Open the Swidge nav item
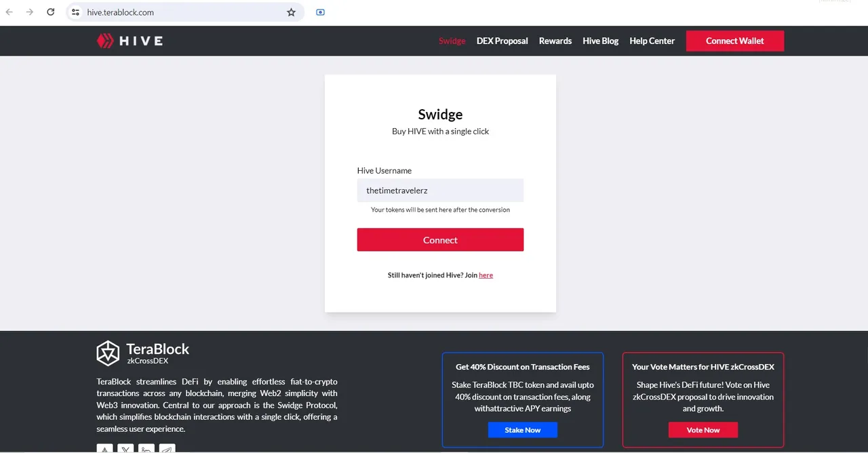The width and height of the screenshot is (868, 453). coord(452,41)
